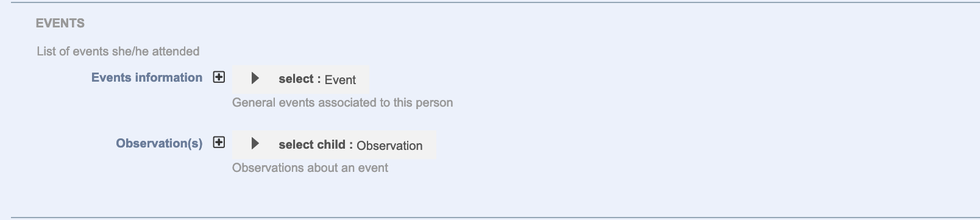
Task: Add a new Observation(s) entry
Action: [x=219, y=143]
